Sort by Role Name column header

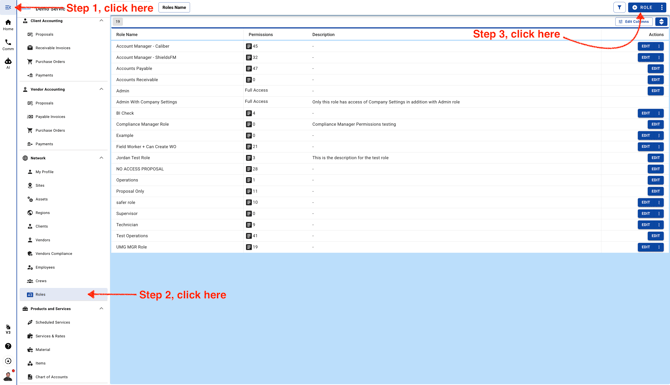(127, 35)
